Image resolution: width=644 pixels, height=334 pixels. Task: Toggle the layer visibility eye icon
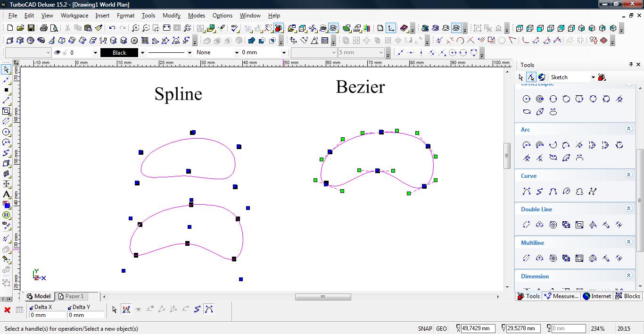58,53
